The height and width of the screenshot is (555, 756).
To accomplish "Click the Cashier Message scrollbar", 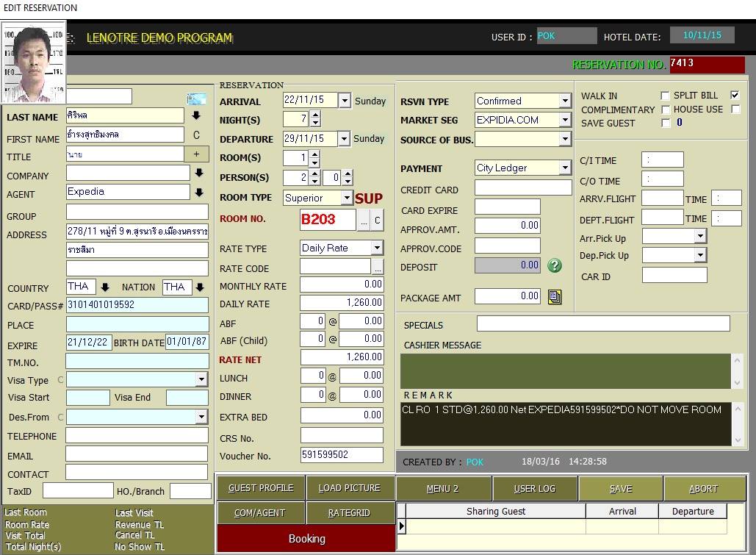I will (738, 371).
